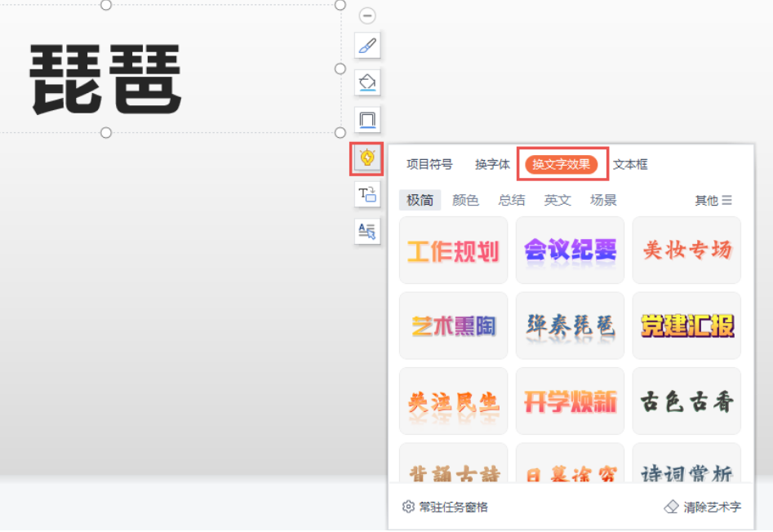Open the text selection pane icon
This screenshot has height=532, width=773.
(367, 231)
